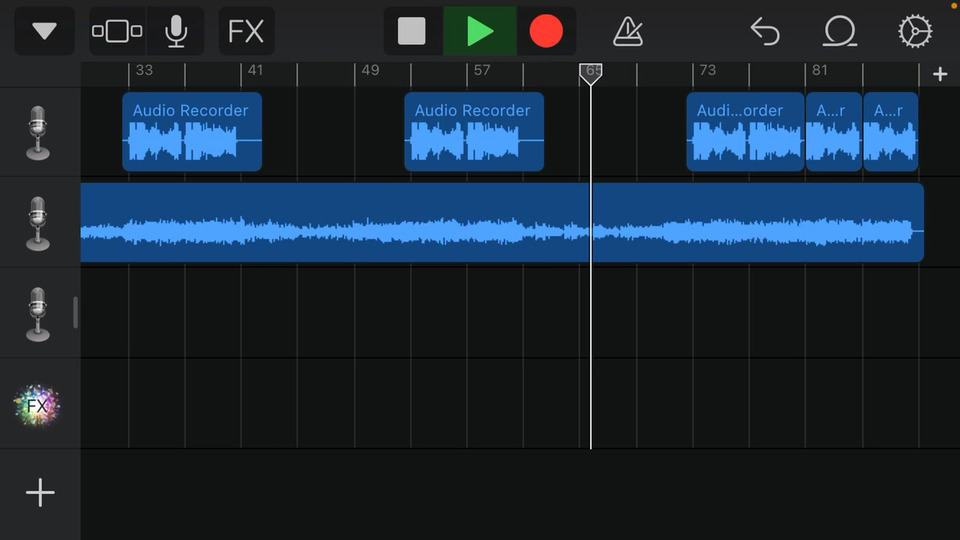This screenshot has height=540, width=960.
Task: Select the second track microphone icon
Action: (x=38, y=223)
